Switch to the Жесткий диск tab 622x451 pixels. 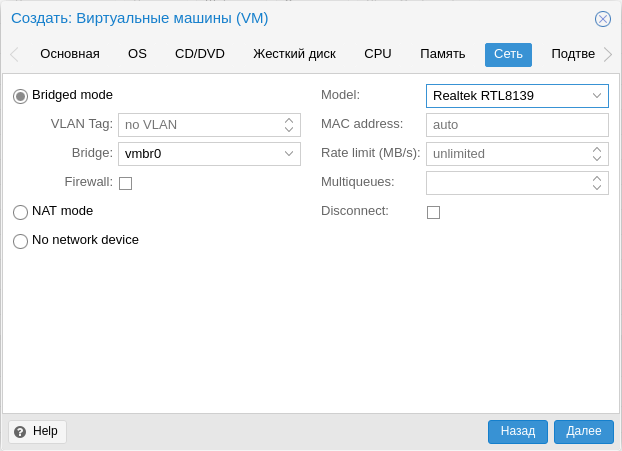tap(294, 54)
